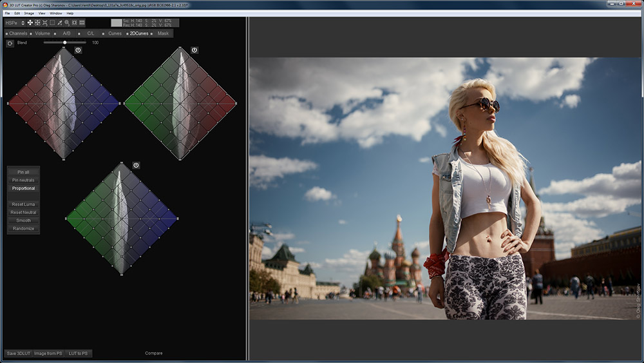Activate the zoom magnifier tool
This screenshot has height=363, width=644.
[67, 23]
